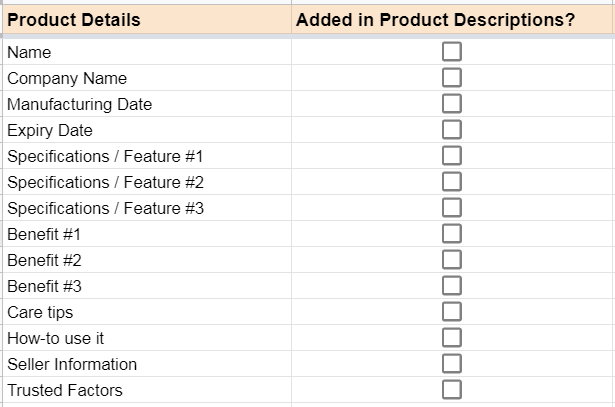Mark Care tips as added
The image size is (615, 407).
452,312
